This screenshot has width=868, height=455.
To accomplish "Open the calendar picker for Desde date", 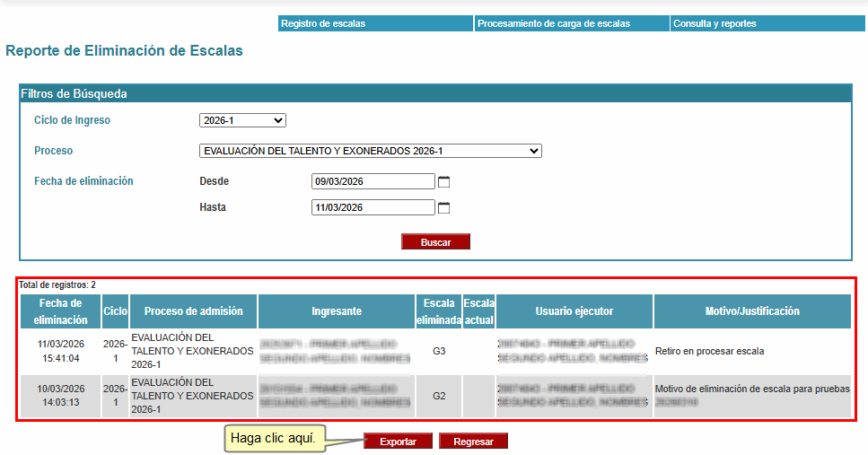I will (443, 182).
